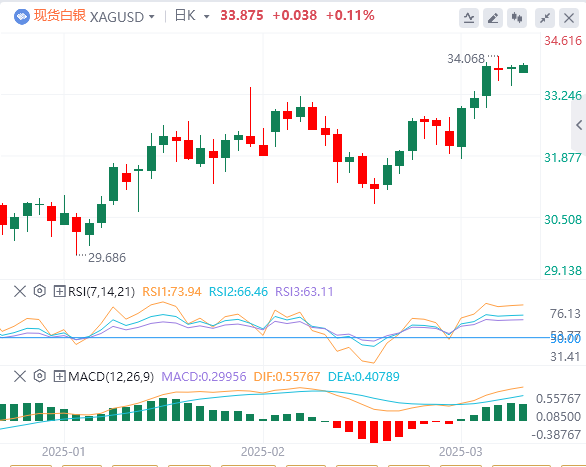Remove the MACD indicator panel

click(20, 376)
